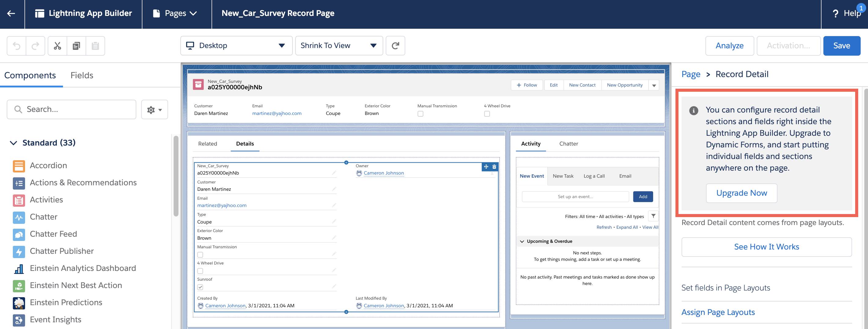Screen dimensions: 868x329
Task: Click the paste clipboard icon
Action: (95, 46)
